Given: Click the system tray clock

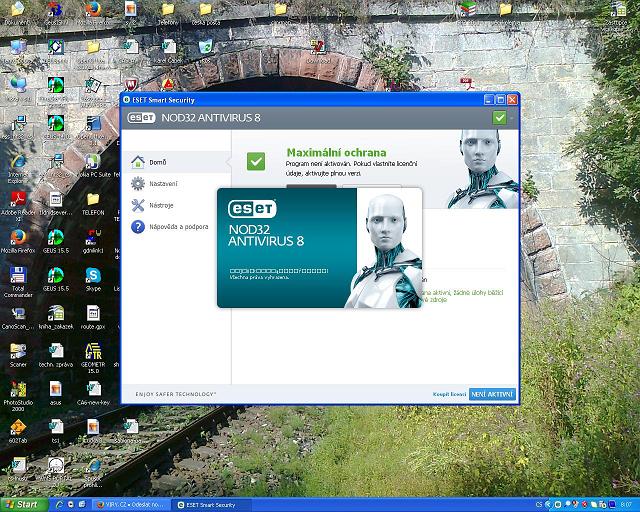Looking at the screenshot, I should point(626,505).
